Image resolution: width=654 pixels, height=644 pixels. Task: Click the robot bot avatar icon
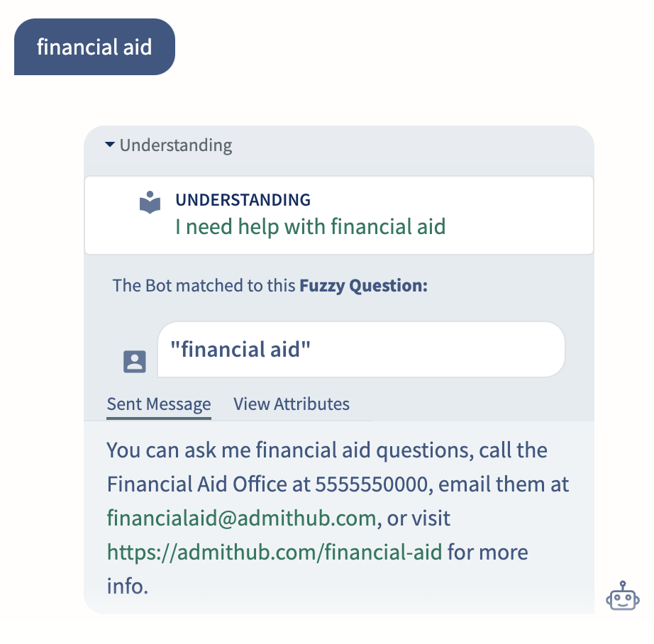point(622,596)
